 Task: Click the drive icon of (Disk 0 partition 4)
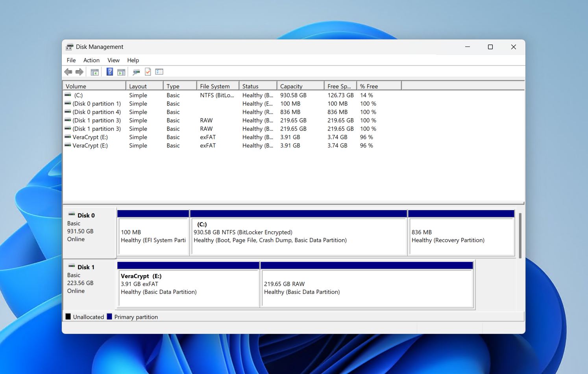68,112
